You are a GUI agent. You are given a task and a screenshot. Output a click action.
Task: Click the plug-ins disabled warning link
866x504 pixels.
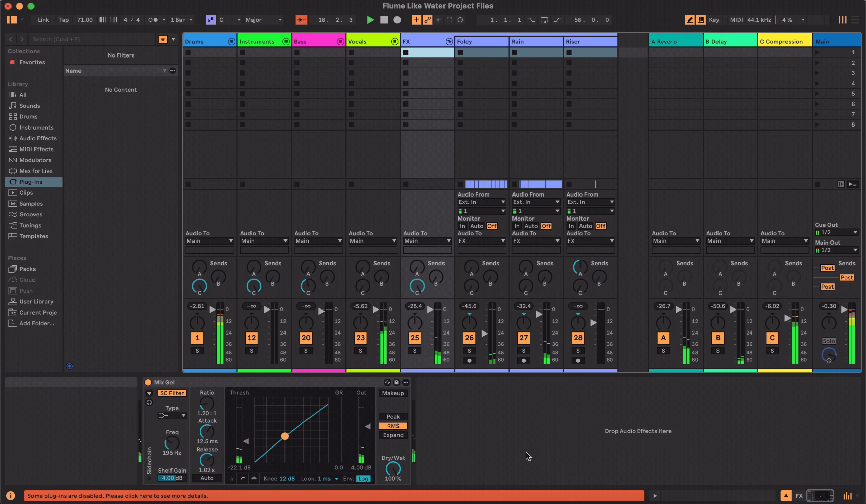[x=117, y=496]
